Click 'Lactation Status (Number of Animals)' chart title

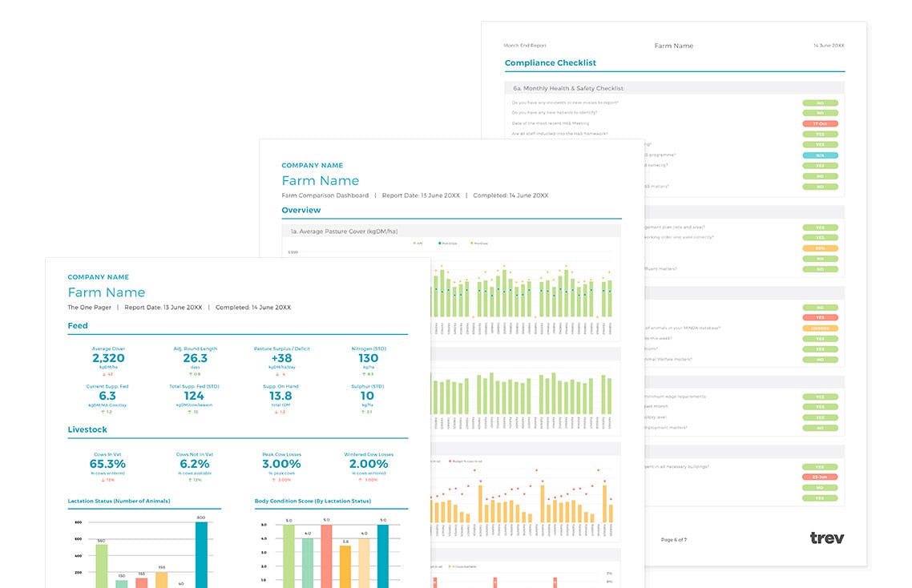pyautogui.click(x=119, y=501)
